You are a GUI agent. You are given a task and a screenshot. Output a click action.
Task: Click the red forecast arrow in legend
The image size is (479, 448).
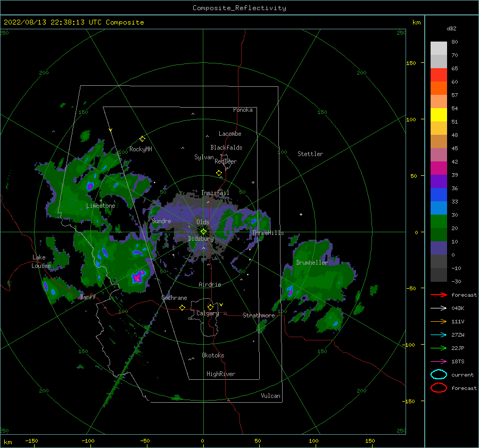[439, 295]
